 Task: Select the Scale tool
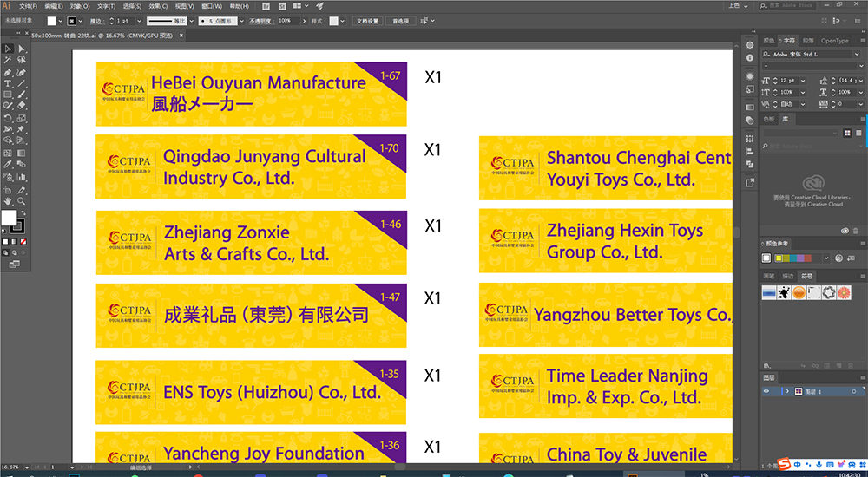coord(22,118)
